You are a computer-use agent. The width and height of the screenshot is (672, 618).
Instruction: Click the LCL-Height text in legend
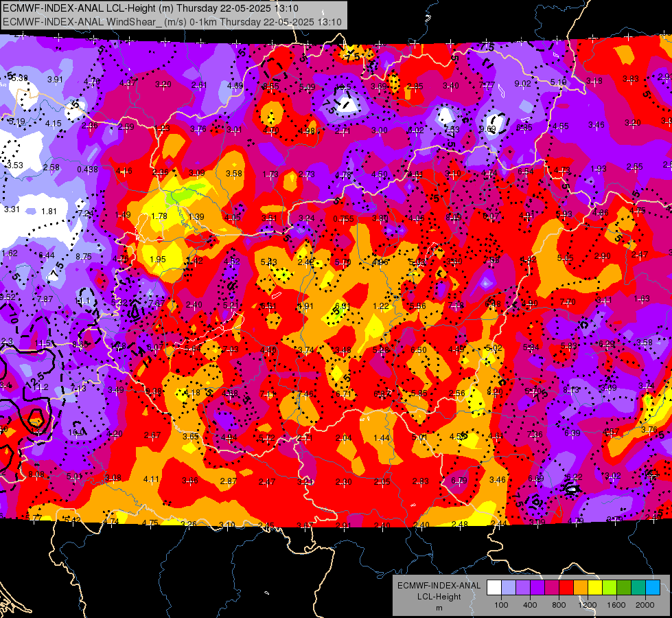click(x=439, y=597)
